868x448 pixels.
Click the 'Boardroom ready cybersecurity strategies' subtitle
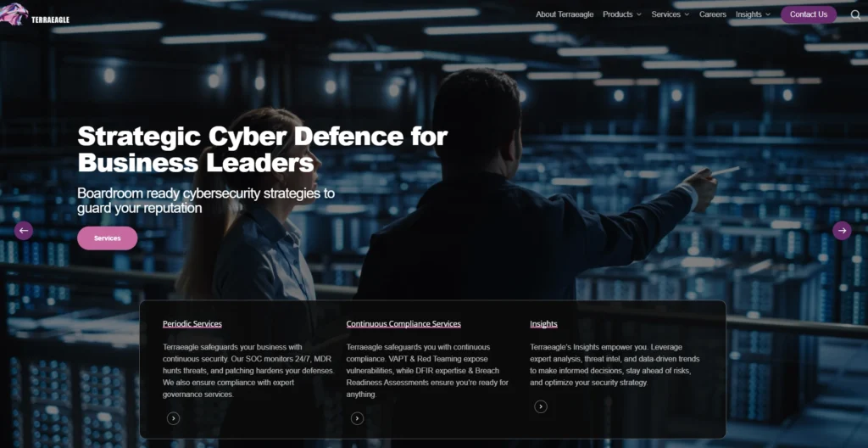click(206, 201)
